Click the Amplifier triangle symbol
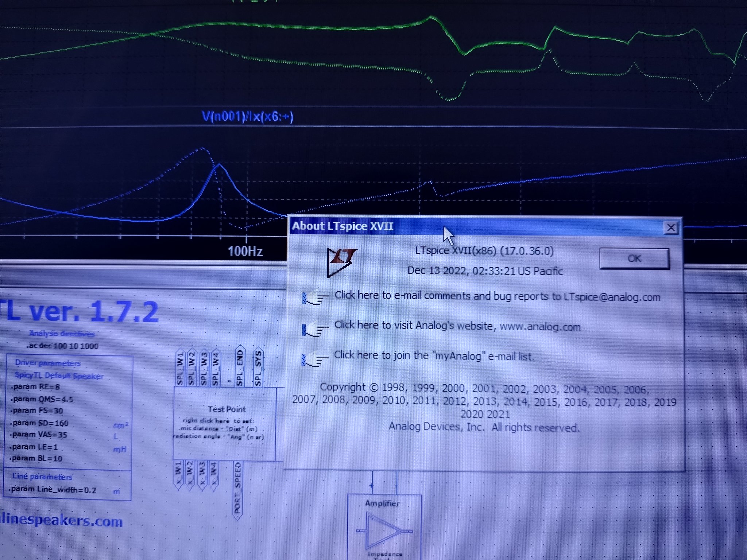The width and height of the screenshot is (747, 560). tap(384, 531)
